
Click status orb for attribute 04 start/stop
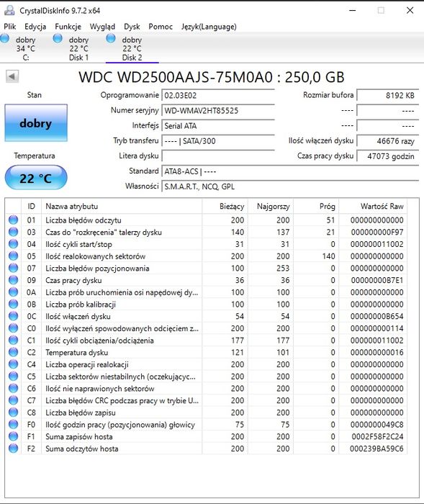13,244
